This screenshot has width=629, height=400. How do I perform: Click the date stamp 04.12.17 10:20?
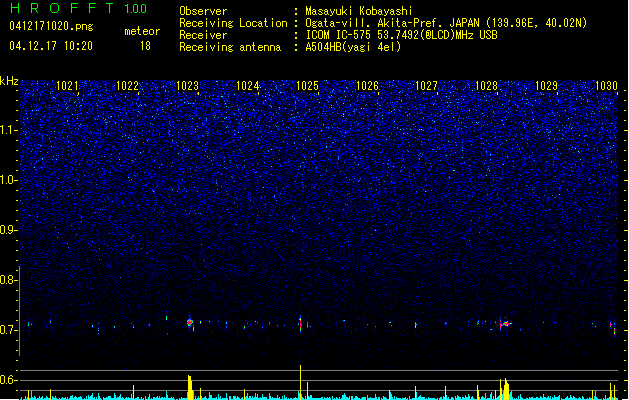pyautogui.click(x=51, y=46)
